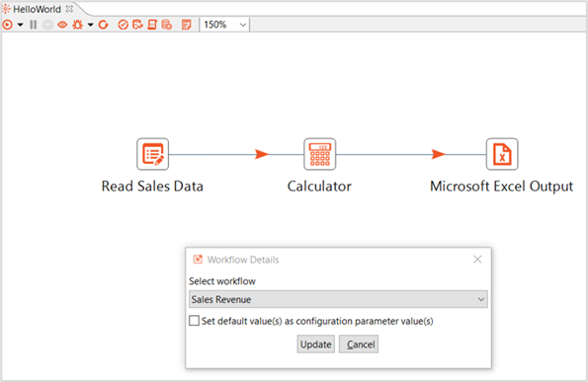Click the Microsoft Excel Output label
The height and width of the screenshot is (382, 588).
pyautogui.click(x=502, y=187)
